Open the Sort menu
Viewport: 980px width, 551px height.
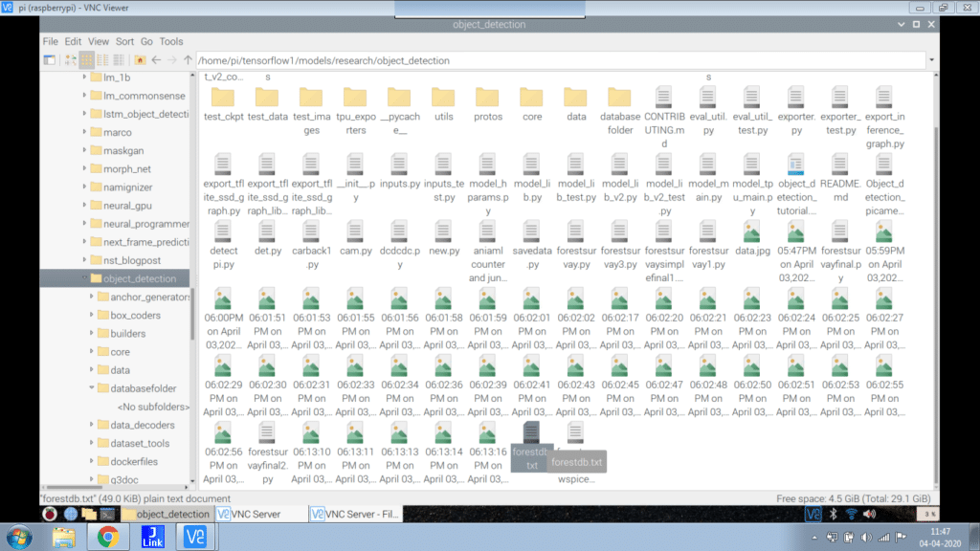(124, 42)
